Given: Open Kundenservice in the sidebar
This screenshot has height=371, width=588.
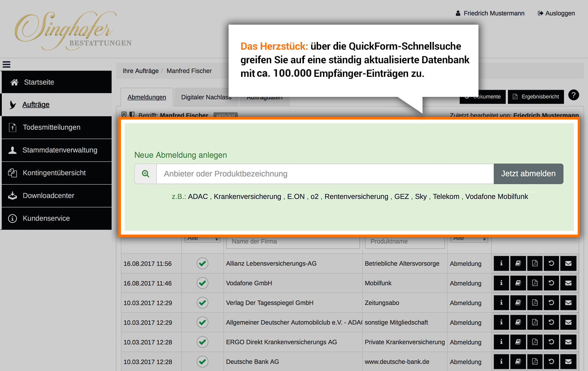Looking at the screenshot, I should point(57,218).
